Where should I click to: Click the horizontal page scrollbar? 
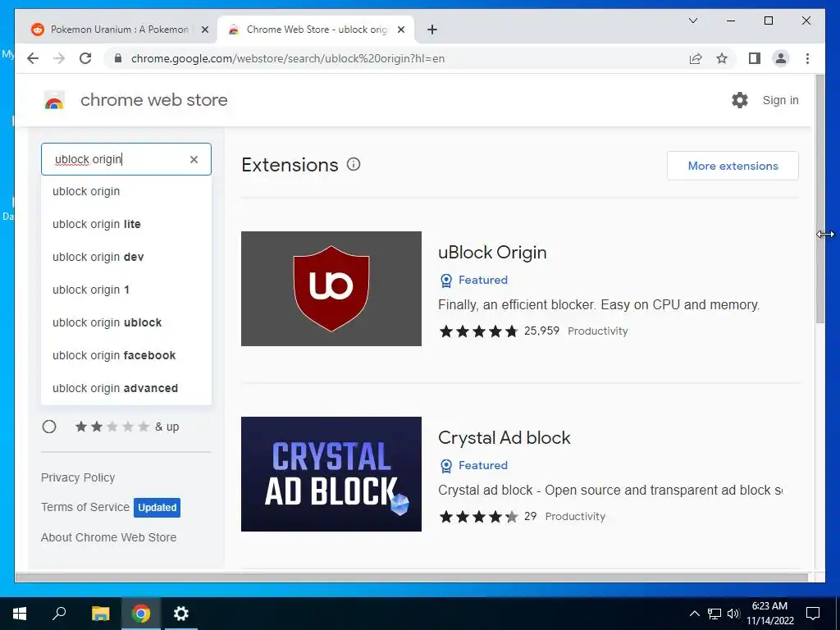pos(412,577)
